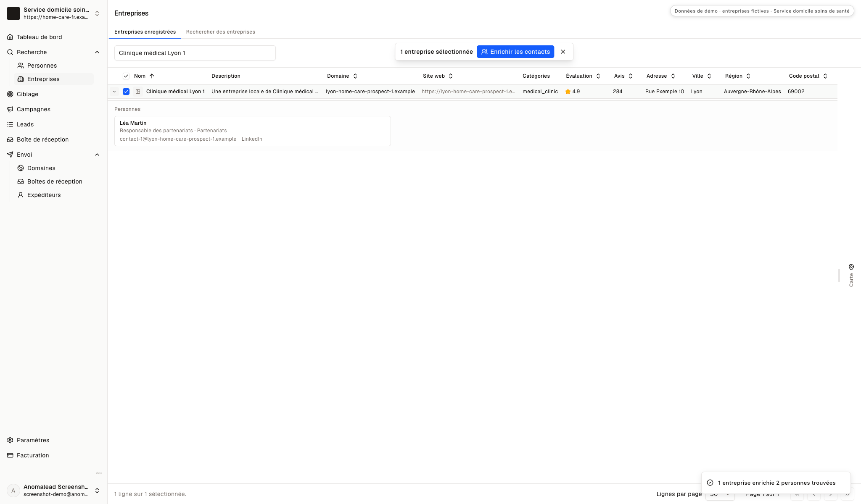Screen dimensions: 861x504
Task: Open the user account menu
Action: click(x=53, y=491)
